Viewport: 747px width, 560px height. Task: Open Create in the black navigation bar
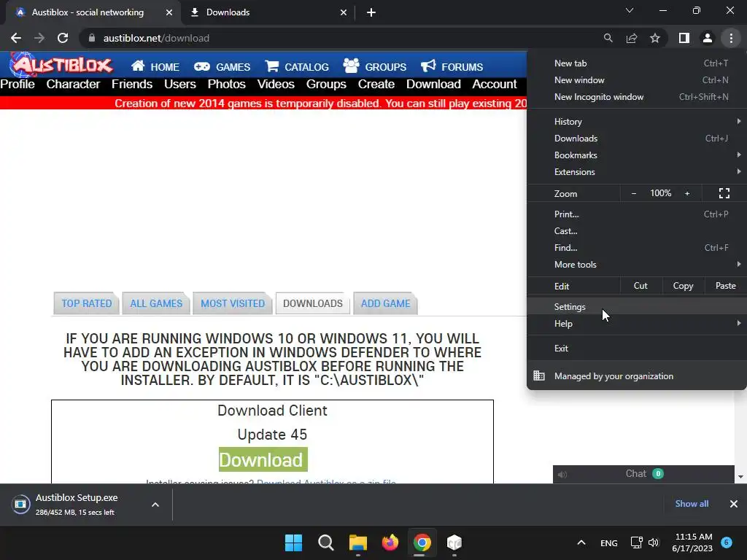click(x=376, y=85)
